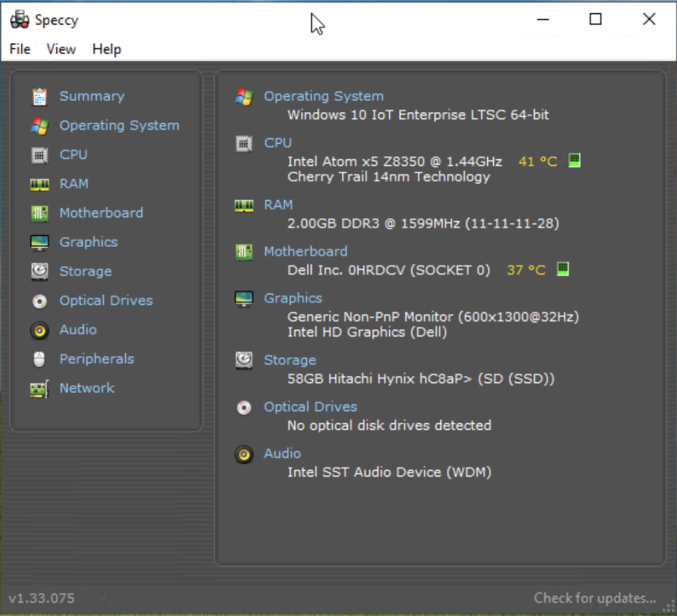Click the 37 °C motherboard temperature reading

[x=526, y=271]
